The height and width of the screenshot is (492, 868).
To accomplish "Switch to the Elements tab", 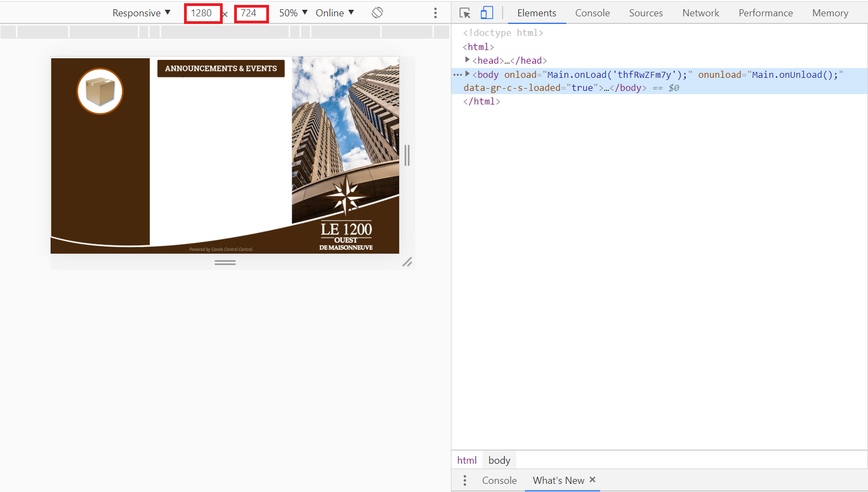I will [537, 13].
